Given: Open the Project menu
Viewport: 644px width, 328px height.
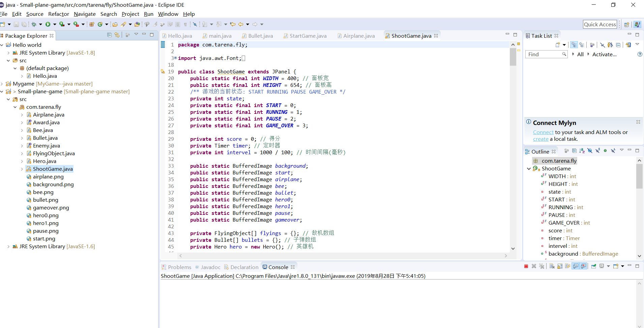Looking at the screenshot, I should click(130, 14).
